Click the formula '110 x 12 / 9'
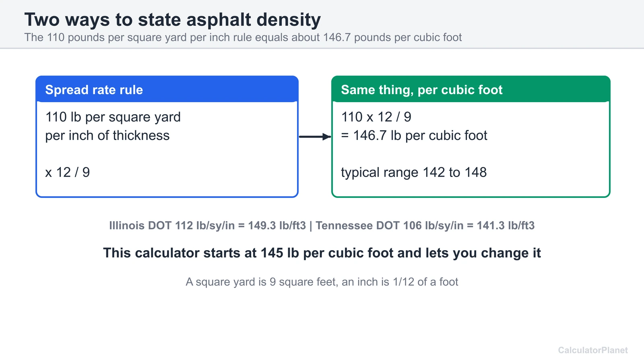The image size is (644, 362). [376, 117]
